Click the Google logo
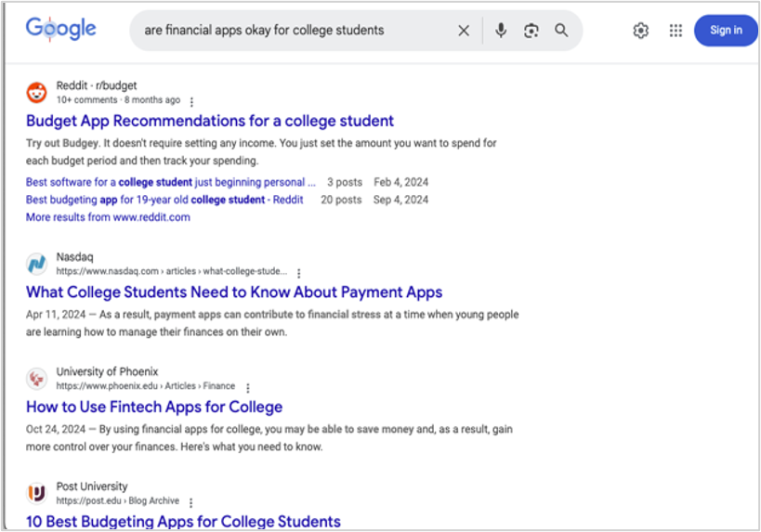Screen dimensions: 761x532 (x=61, y=29)
